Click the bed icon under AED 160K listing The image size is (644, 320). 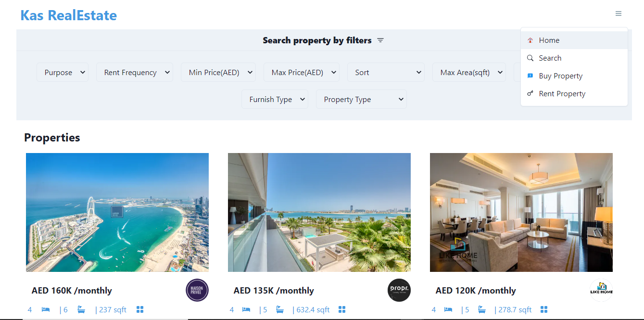pos(46,309)
